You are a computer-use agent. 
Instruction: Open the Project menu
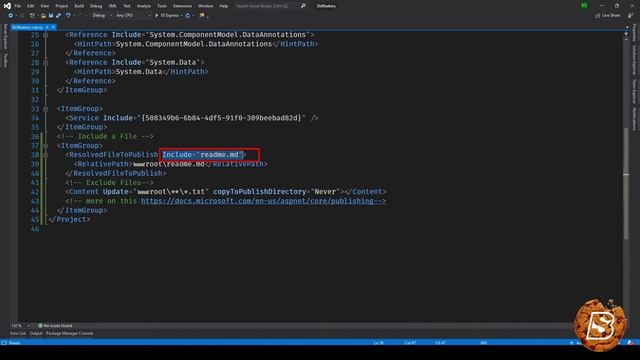62,6
